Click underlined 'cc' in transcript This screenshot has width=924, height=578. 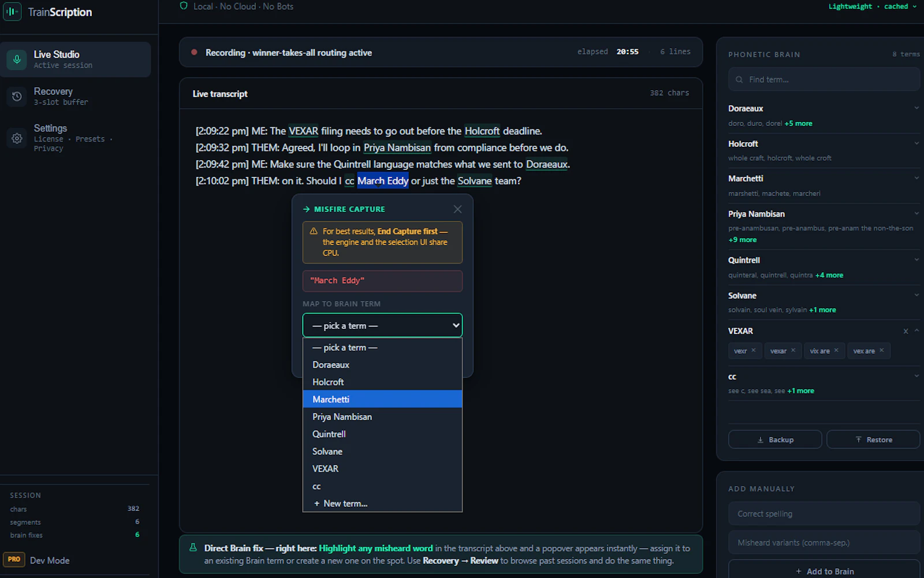(x=349, y=181)
